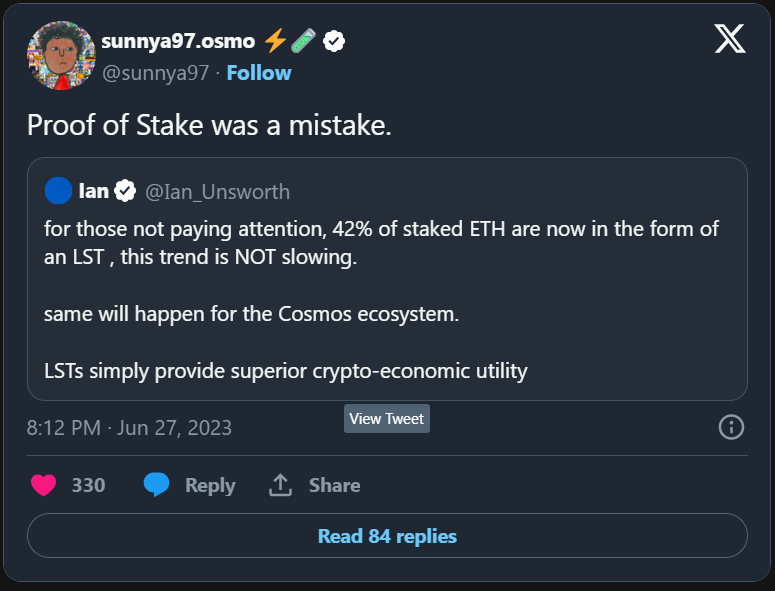Viewport: 775px width, 591px height.
Task: Click the 330 likes count
Action: click(88, 485)
